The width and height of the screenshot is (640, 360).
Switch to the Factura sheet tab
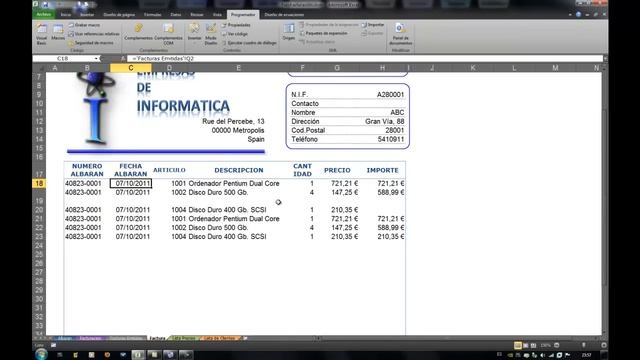point(157,338)
